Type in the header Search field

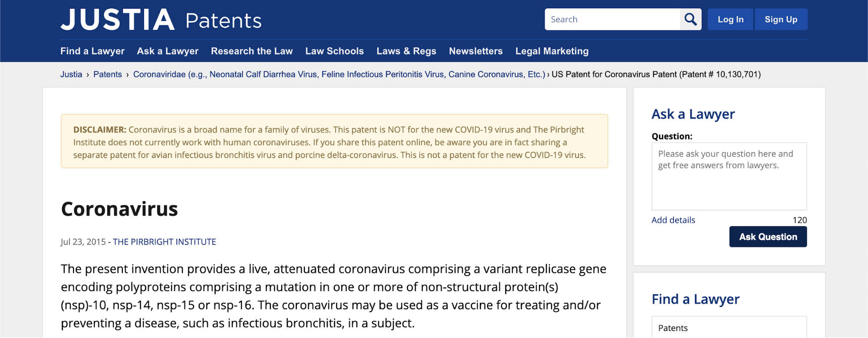click(612, 20)
